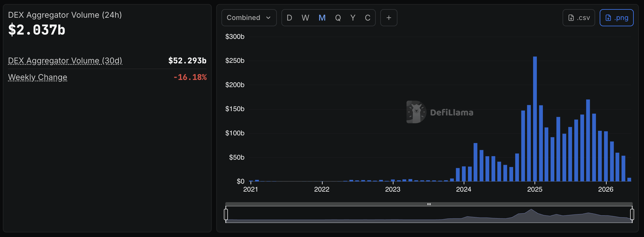Click the $300b y-axis label

(x=235, y=37)
